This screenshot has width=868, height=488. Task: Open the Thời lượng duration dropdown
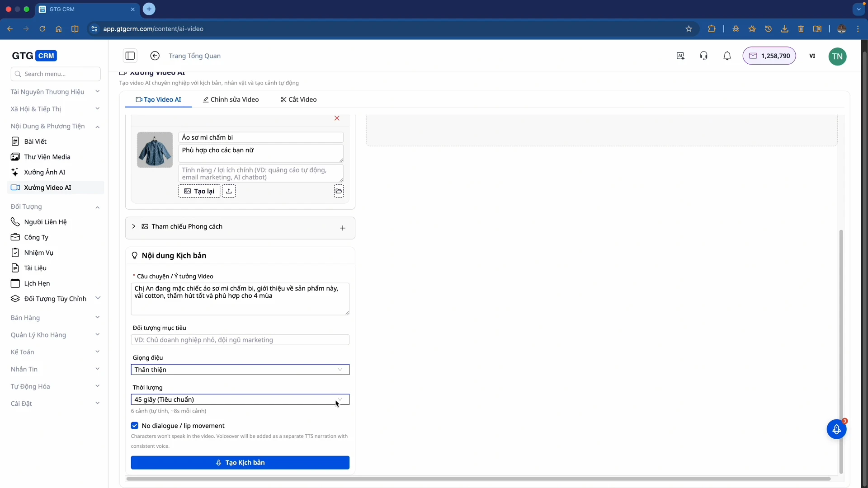240,399
